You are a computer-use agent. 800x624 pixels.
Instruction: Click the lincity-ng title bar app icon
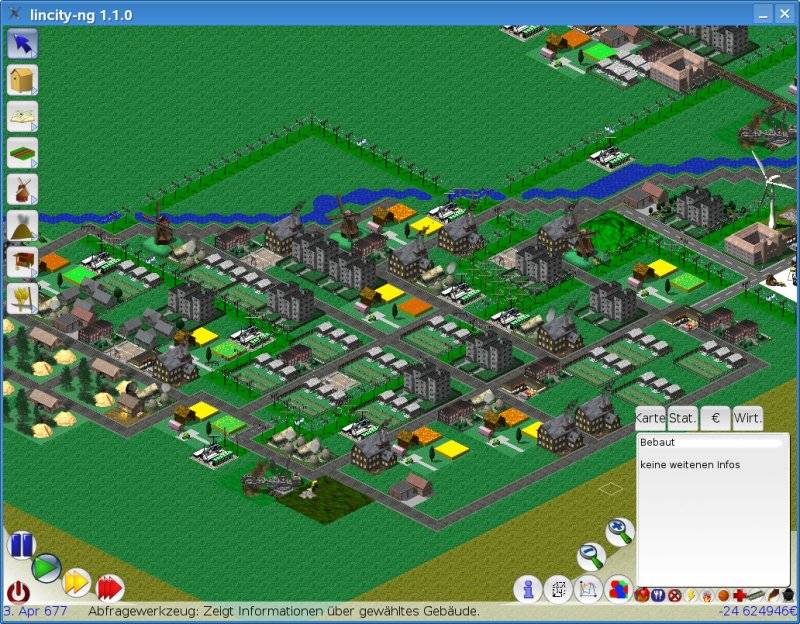coord(14,13)
